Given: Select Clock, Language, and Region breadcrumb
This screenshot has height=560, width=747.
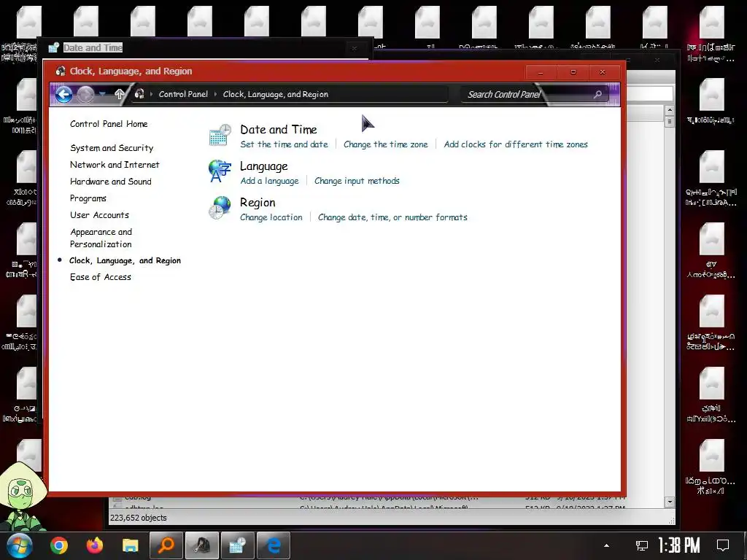Looking at the screenshot, I should (x=275, y=94).
